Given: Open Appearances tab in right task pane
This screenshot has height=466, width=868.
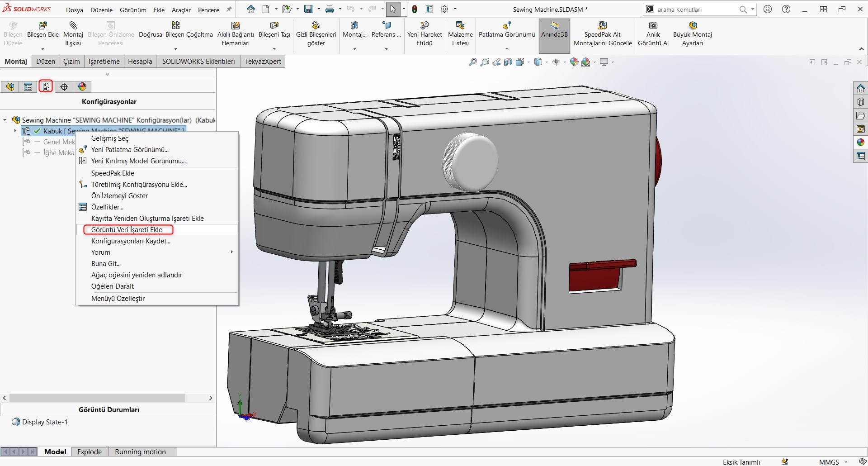Looking at the screenshot, I should 861,143.
